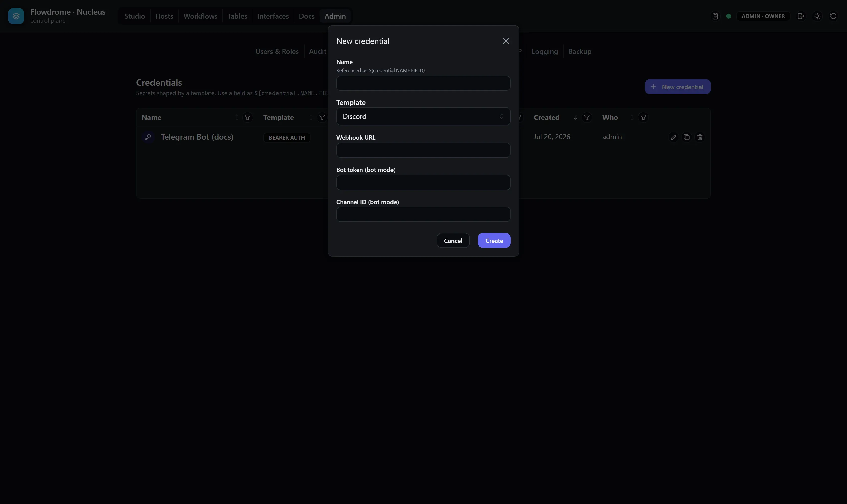Sort by the Who column arrows
The width and height of the screenshot is (847, 504).
click(632, 117)
